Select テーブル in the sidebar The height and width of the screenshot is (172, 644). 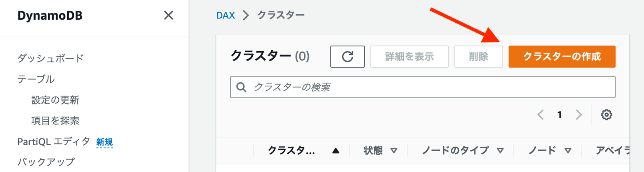(x=36, y=79)
